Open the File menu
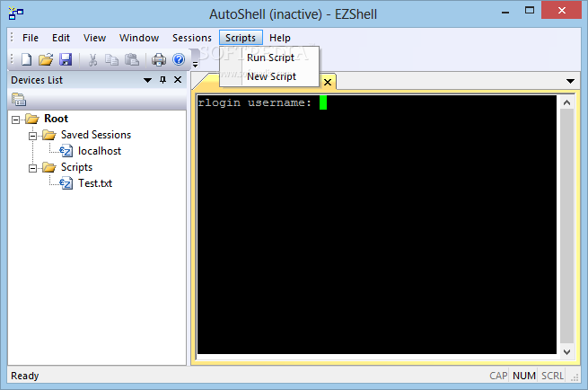The width and height of the screenshot is (588, 390). click(31, 38)
